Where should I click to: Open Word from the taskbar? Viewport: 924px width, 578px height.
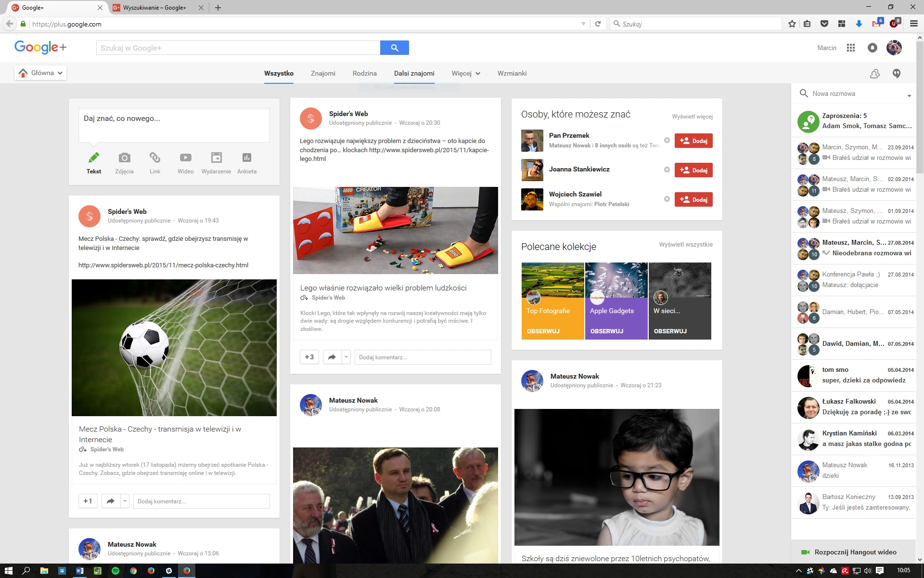tap(80, 571)
